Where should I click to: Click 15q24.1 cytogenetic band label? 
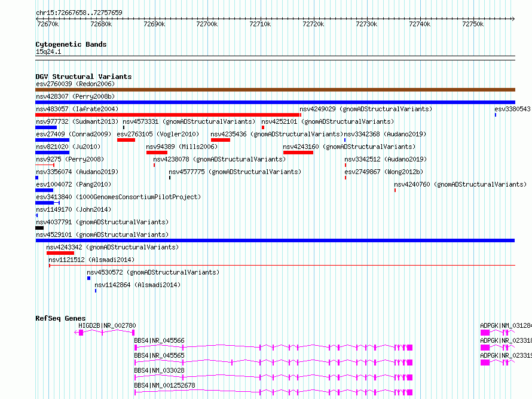(48, 51)
